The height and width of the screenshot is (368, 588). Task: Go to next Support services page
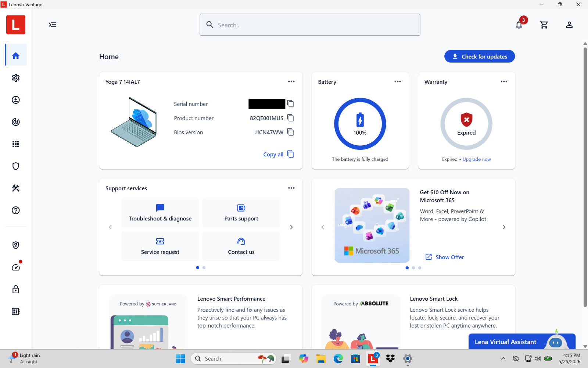(x=291, y=227)
